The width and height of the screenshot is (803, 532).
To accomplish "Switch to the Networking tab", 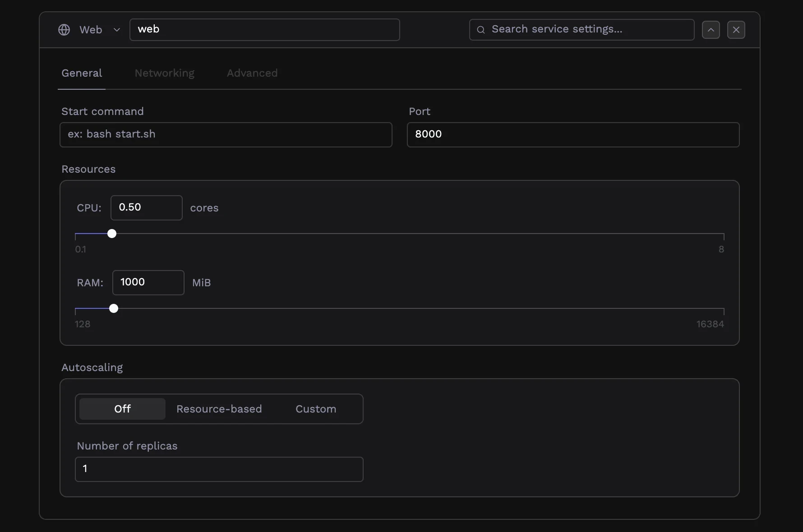I will pyautogui.click(x=164, y=73).
